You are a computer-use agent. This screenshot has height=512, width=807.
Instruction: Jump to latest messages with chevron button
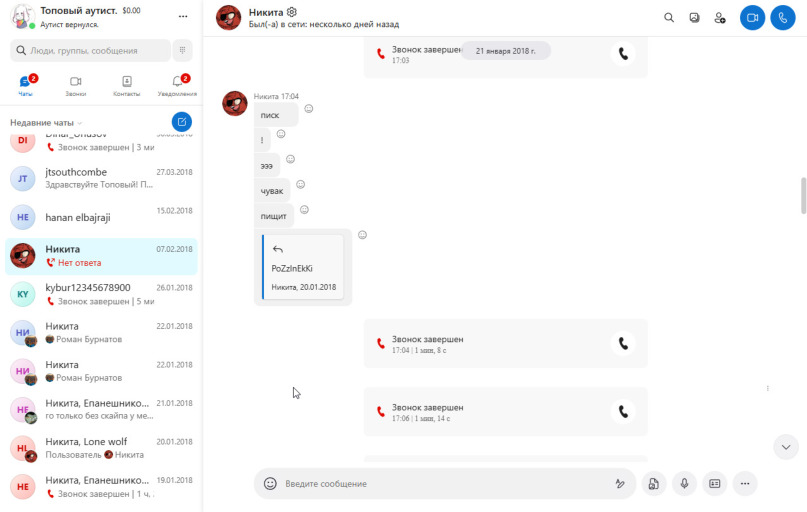(786, 446)
